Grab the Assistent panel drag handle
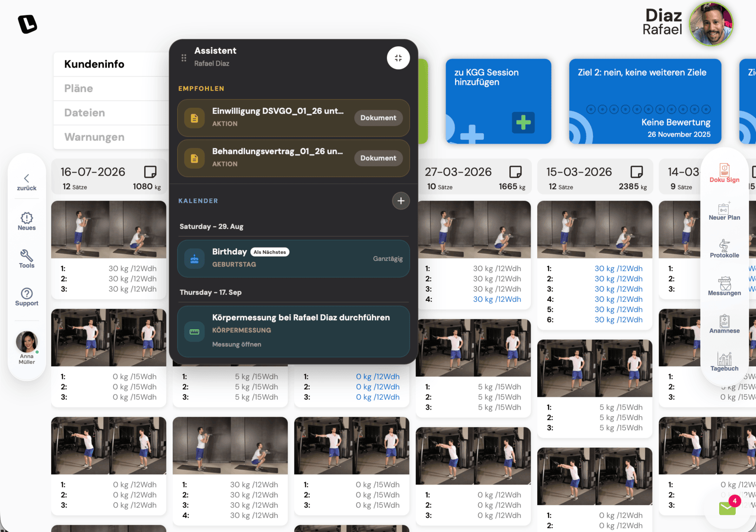Viewport: 756px width, 532px height. [184, 58]
